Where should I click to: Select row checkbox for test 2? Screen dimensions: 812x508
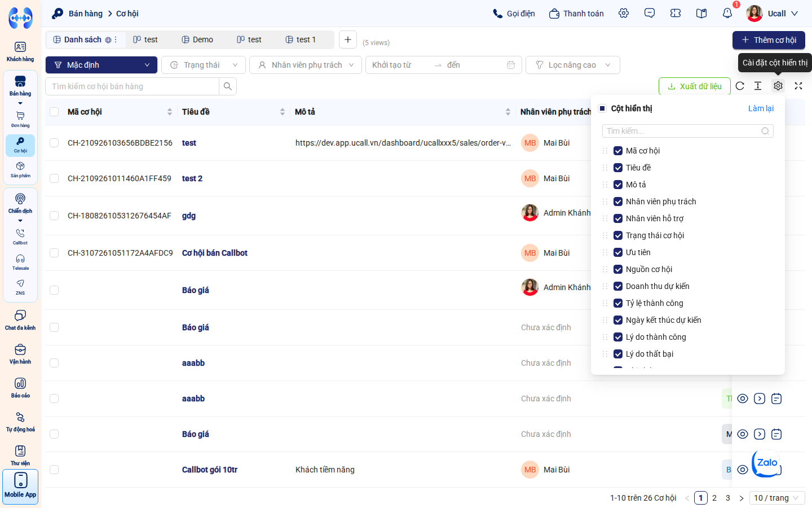pyautogui.click(x=54, y=178)
